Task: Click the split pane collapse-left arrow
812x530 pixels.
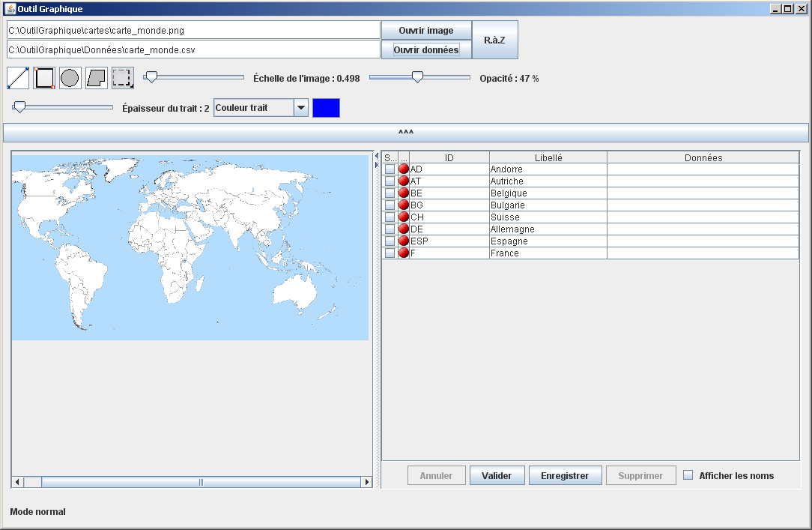Action: tap(376, 155)
